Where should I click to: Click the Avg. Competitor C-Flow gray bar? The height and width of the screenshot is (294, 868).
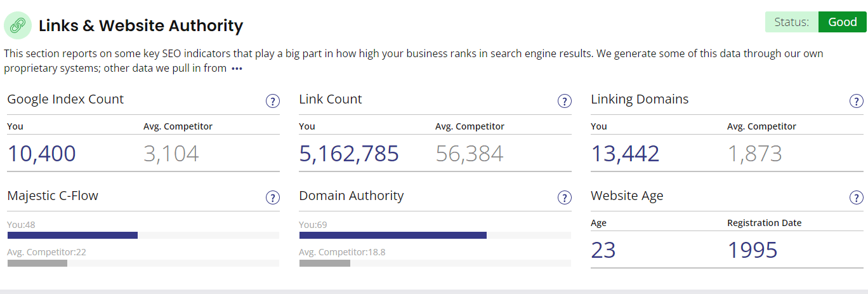pos(37,263)
